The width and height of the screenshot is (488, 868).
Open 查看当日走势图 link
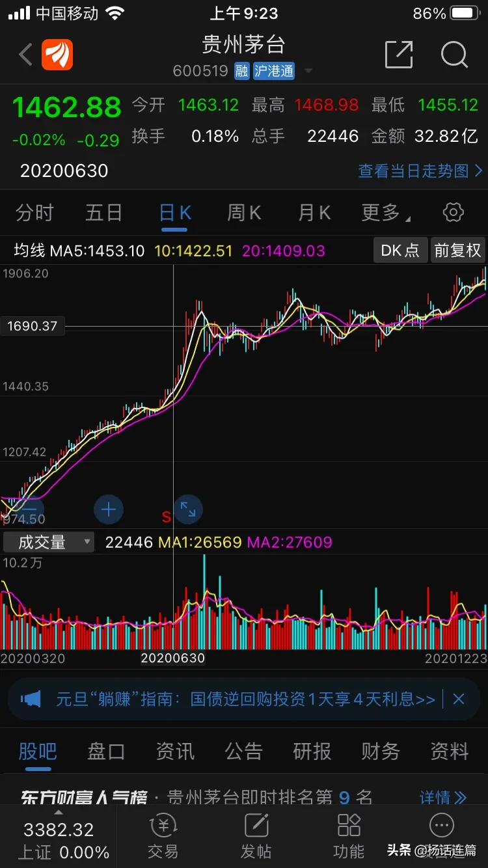click(420, 171)
